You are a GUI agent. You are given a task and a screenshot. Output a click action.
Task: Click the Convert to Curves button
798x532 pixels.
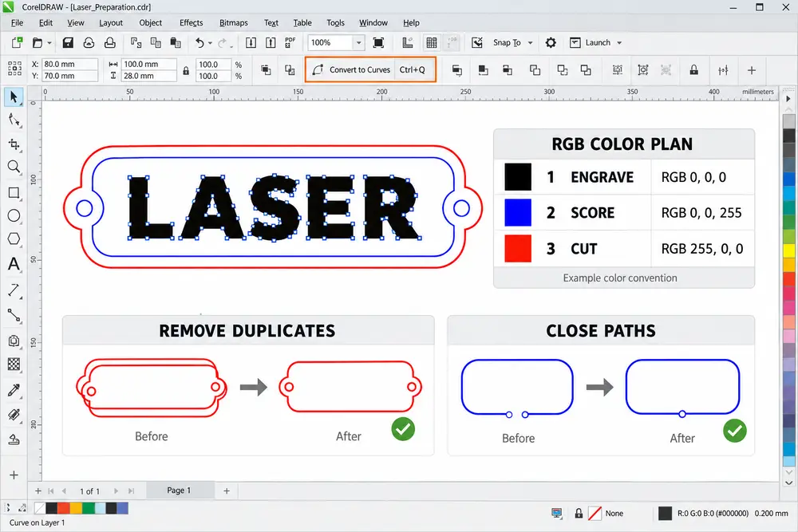370,69
